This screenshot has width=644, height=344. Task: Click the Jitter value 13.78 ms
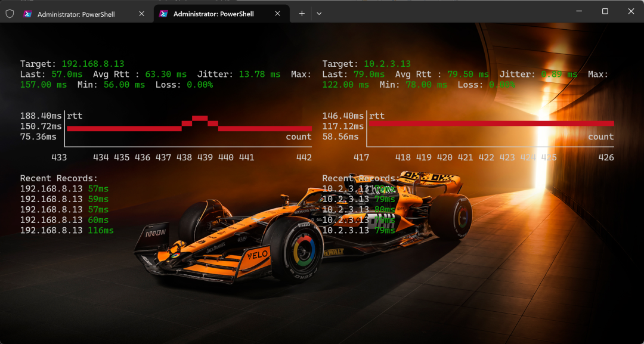tap(260, 75)
